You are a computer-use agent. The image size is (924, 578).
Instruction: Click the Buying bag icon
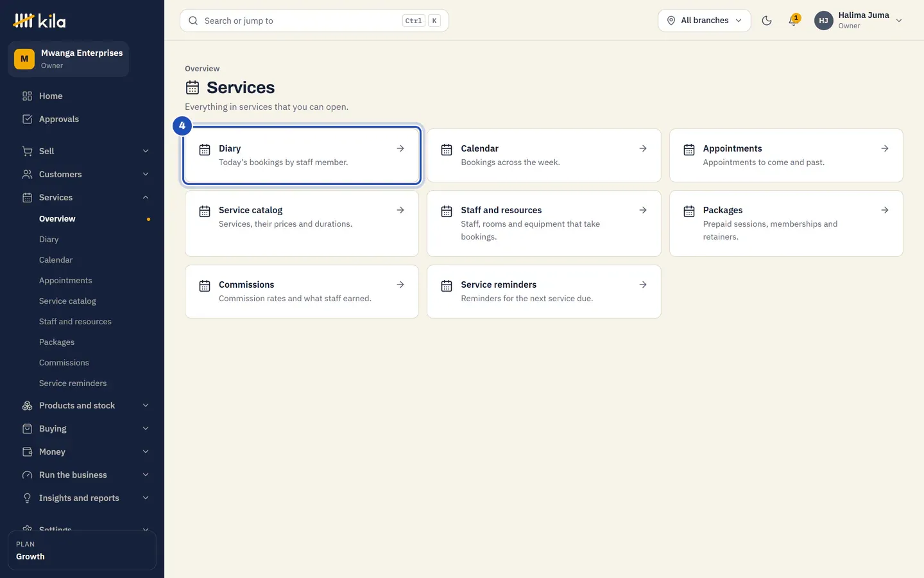click(x=27, y=428)
